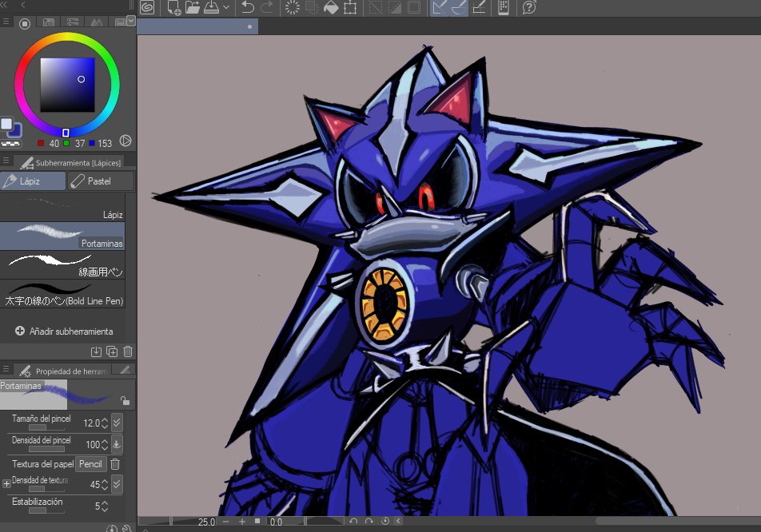Choose the 線画用ペン brush sub tool
This screenshot has width=761, height=532.
[x=62, y=264]
